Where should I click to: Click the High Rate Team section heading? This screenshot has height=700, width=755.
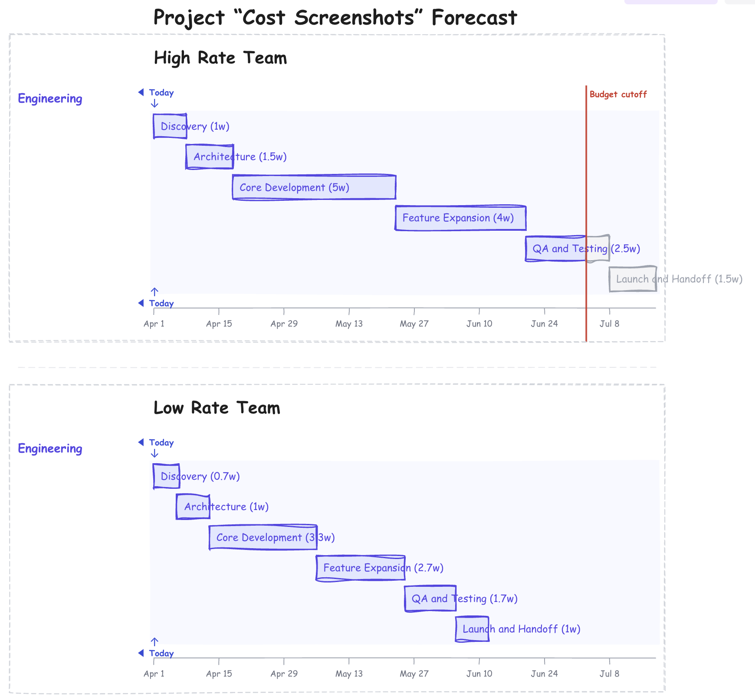pos(220,58)
